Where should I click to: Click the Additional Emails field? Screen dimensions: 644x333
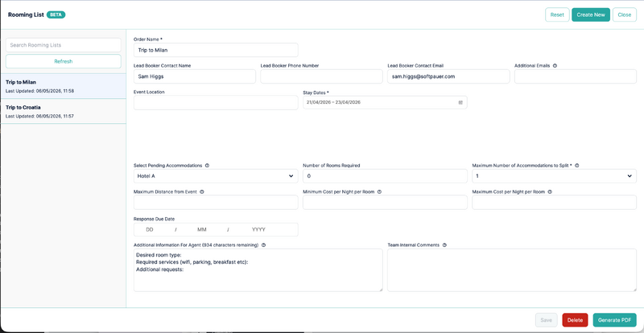point(576,76)
